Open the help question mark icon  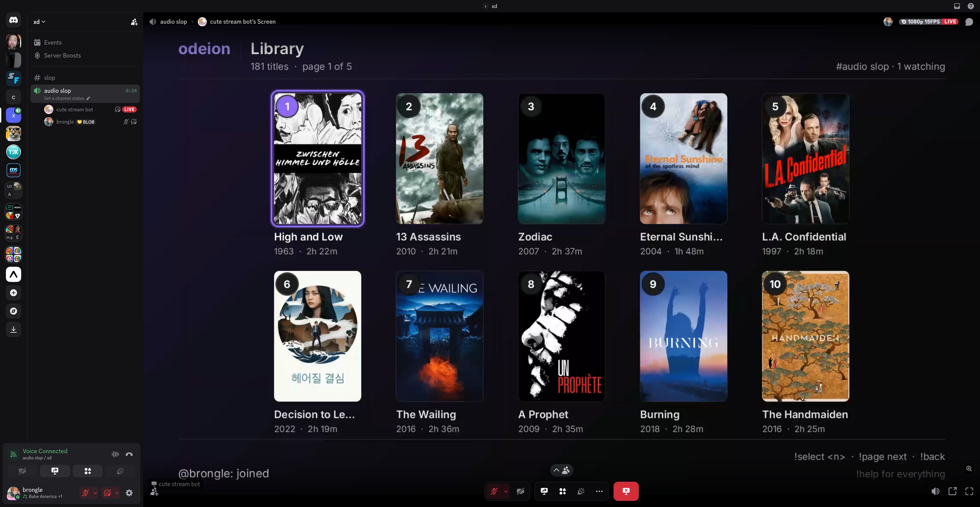click(971, 6)
